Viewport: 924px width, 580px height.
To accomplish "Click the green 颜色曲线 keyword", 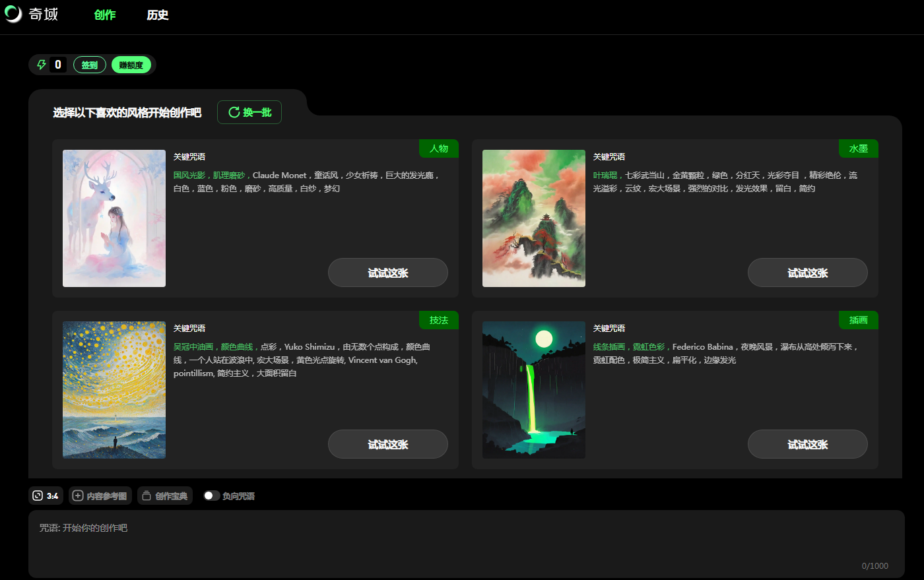I will coord(237,347).
